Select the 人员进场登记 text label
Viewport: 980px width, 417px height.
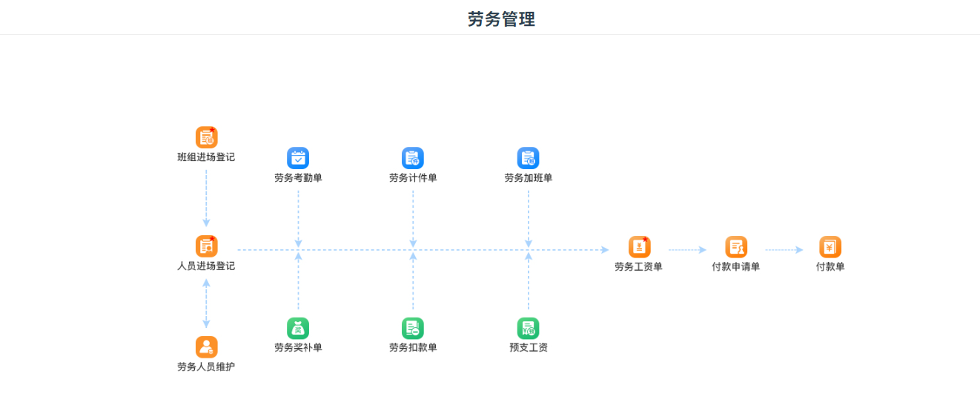[206, 266]
